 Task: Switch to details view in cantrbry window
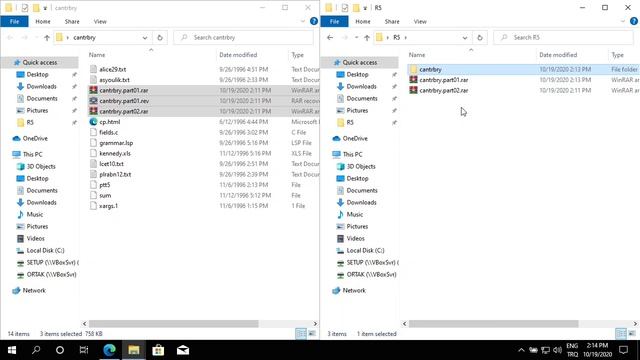301,333
